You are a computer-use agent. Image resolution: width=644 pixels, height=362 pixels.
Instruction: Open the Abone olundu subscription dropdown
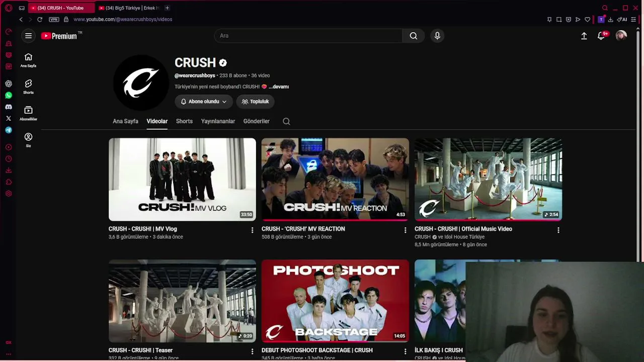click(204, 102)
